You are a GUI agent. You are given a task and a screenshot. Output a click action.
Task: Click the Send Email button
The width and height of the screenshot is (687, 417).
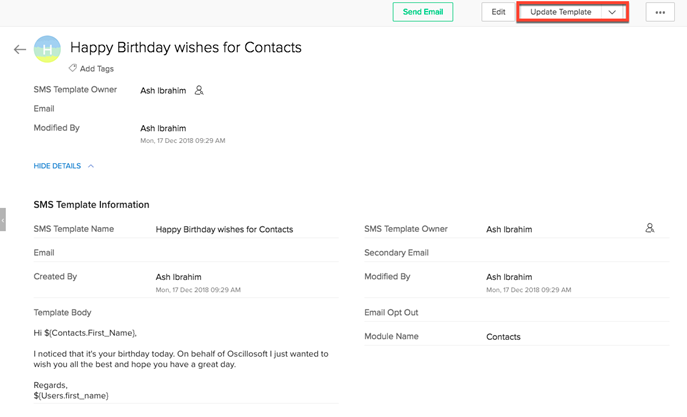coord(422,12)
